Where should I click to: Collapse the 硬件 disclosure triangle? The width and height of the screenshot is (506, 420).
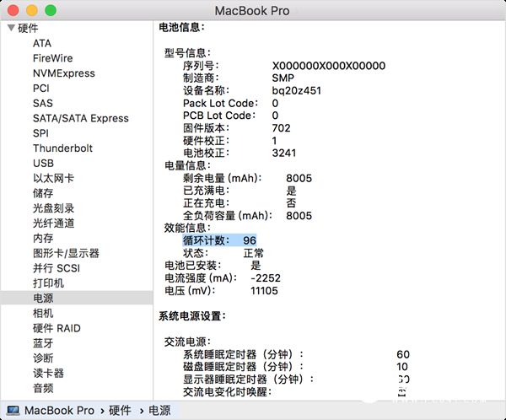click(x=11, y=28)
